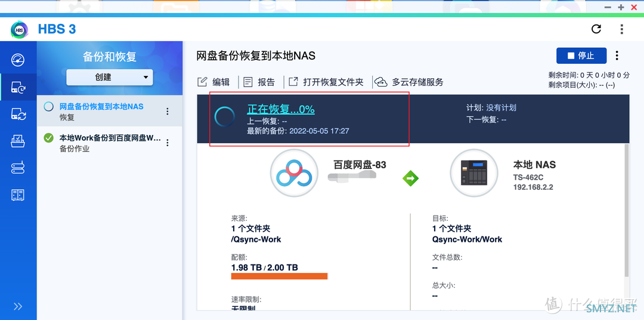Image resolution: width=644 pixels, height=320 pixels.
Task: Maximize the HBS 3 window with plus
Action: (x=621, y=7)
